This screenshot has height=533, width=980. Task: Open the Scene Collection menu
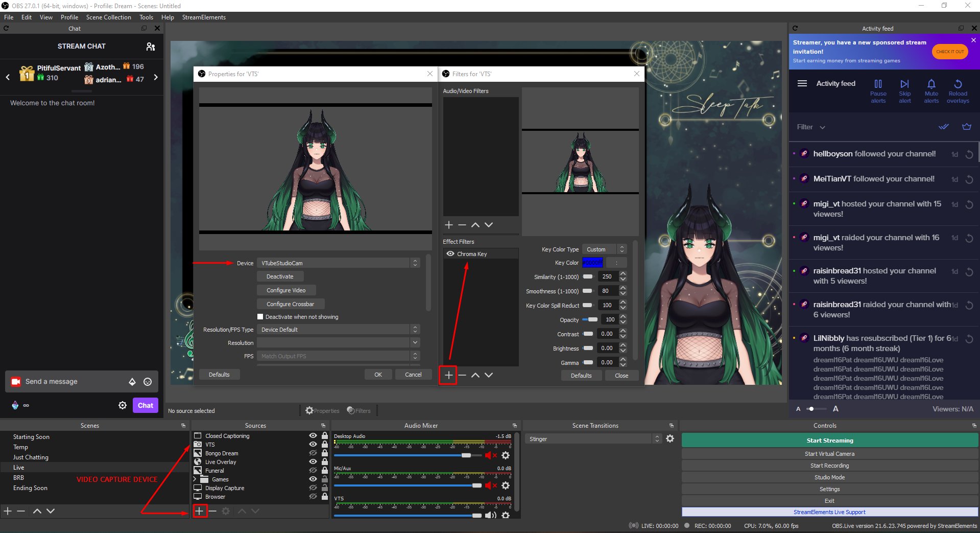[108, 17]
